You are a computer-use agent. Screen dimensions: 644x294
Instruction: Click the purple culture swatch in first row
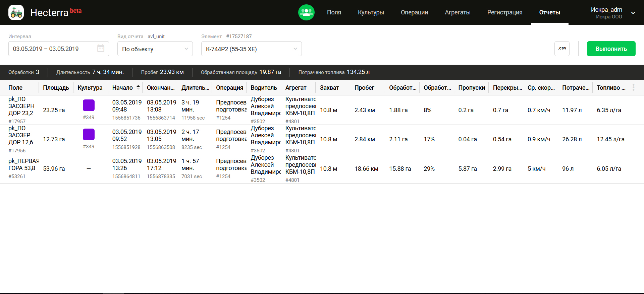[89, 105]
